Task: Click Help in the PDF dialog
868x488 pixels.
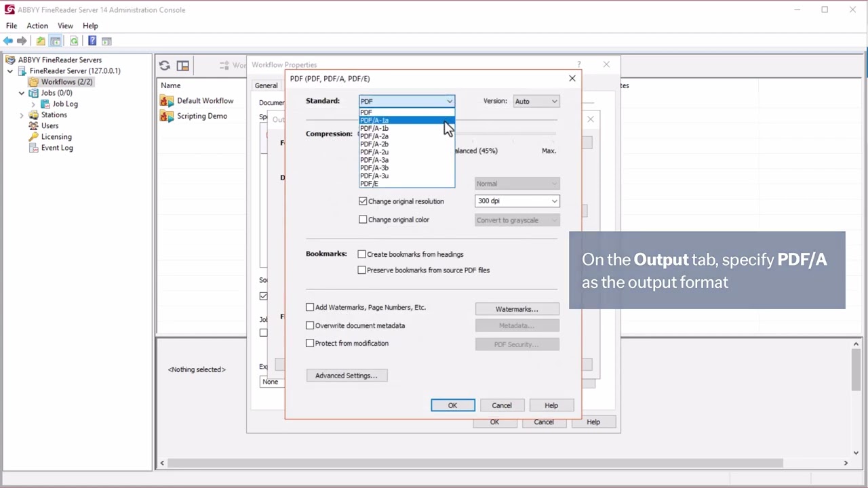Action: coord(551,405)
